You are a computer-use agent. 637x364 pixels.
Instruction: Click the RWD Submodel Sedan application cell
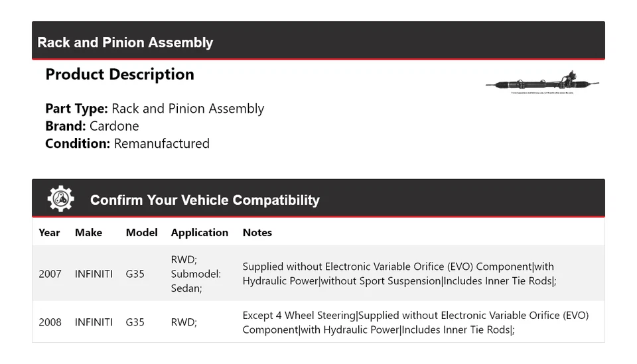point(196,273)
